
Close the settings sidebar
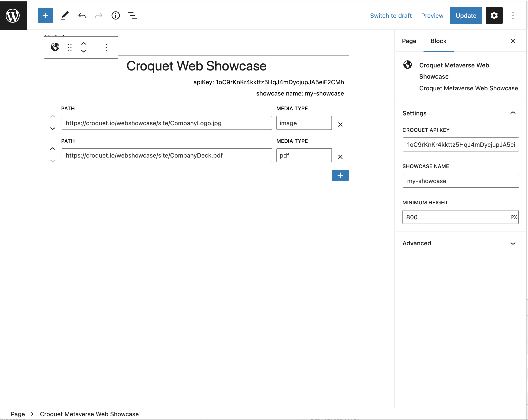point(513,41)
